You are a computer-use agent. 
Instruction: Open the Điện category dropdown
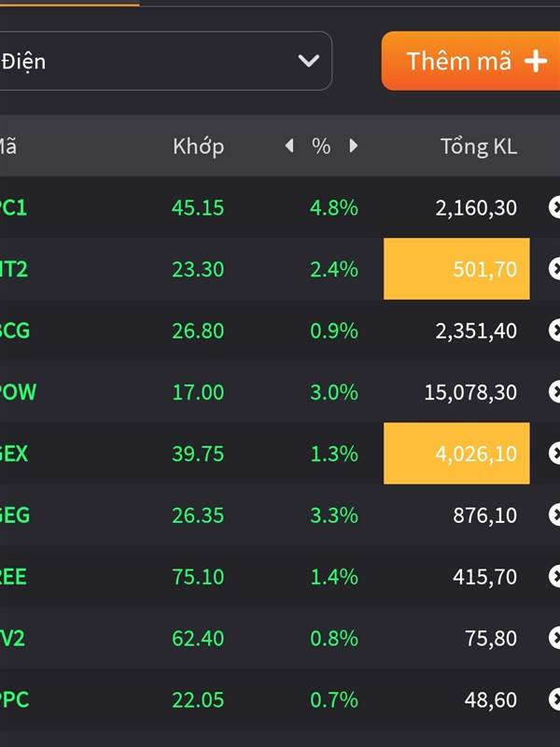pos(165,61)
